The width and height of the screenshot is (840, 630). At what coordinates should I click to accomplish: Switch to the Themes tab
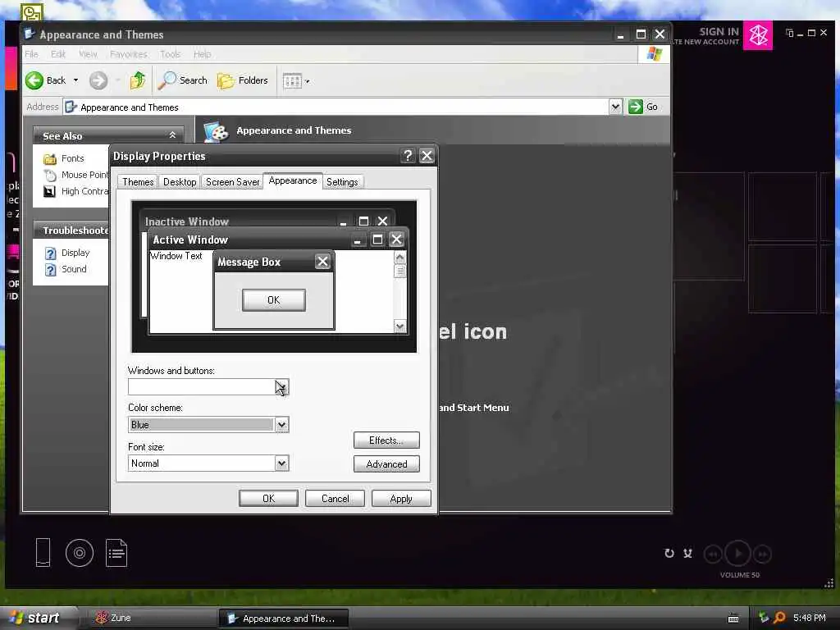138,182
